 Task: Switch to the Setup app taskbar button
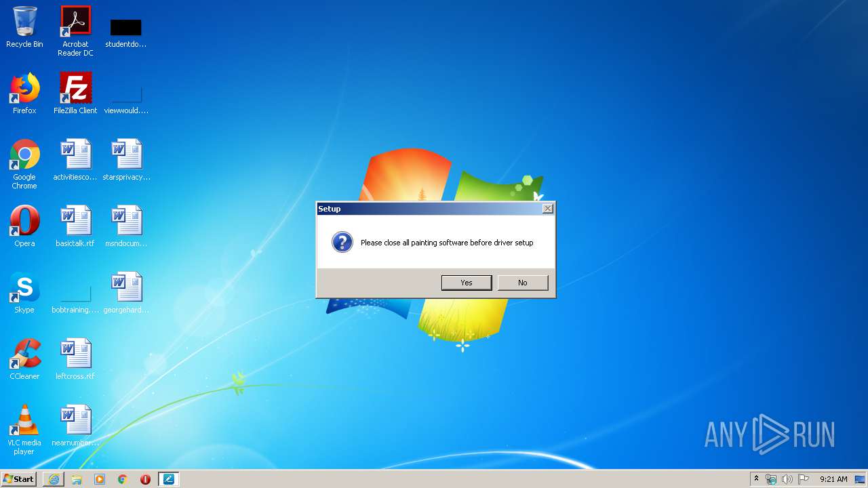click(169, 479)
